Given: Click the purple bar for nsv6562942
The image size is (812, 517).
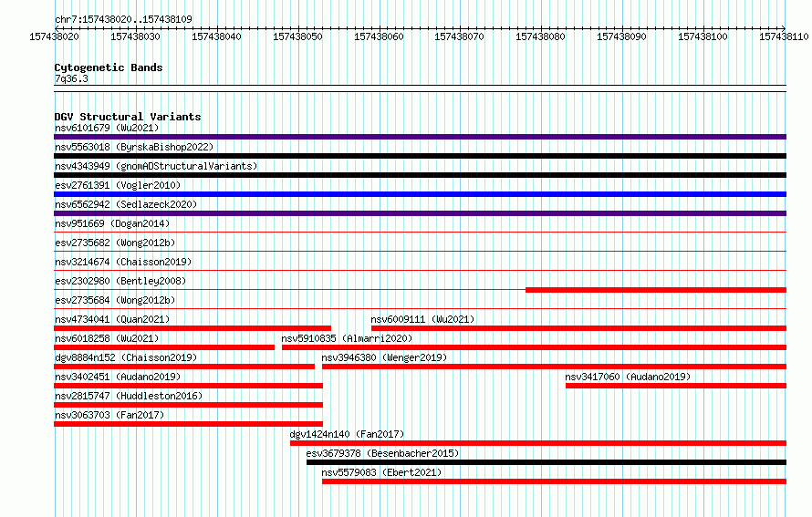Looking at the screenshot, I should click(420, 213).
